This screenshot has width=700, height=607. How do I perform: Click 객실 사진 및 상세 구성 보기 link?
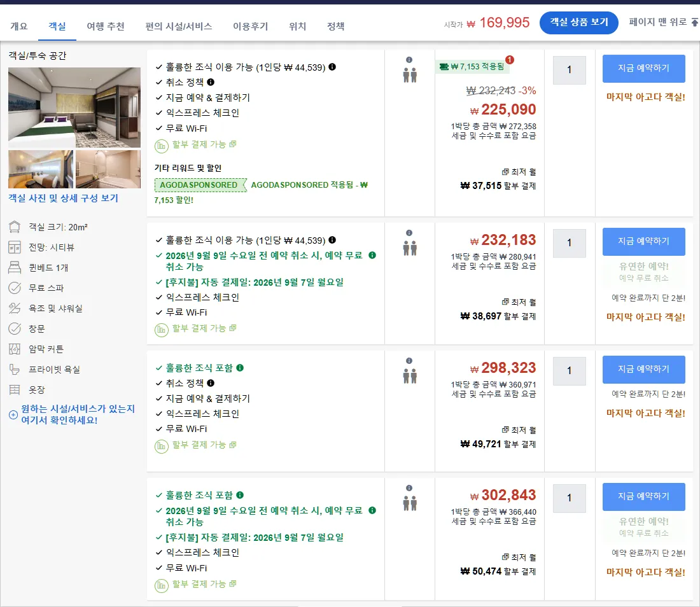coord(64,198)
